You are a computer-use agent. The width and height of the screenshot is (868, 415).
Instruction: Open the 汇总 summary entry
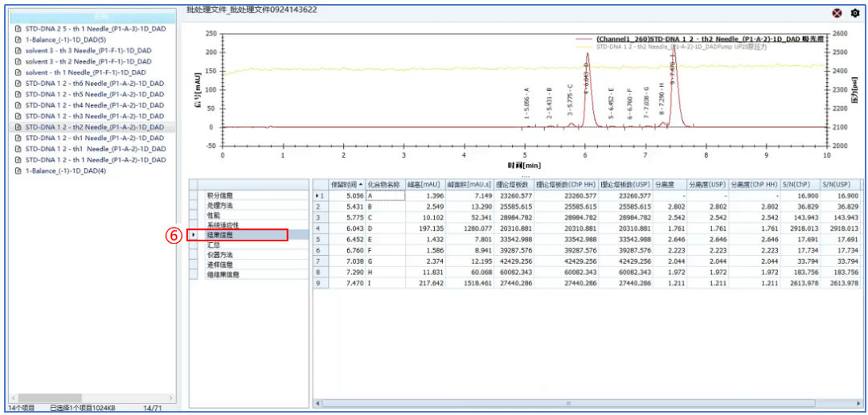point(214,245)
